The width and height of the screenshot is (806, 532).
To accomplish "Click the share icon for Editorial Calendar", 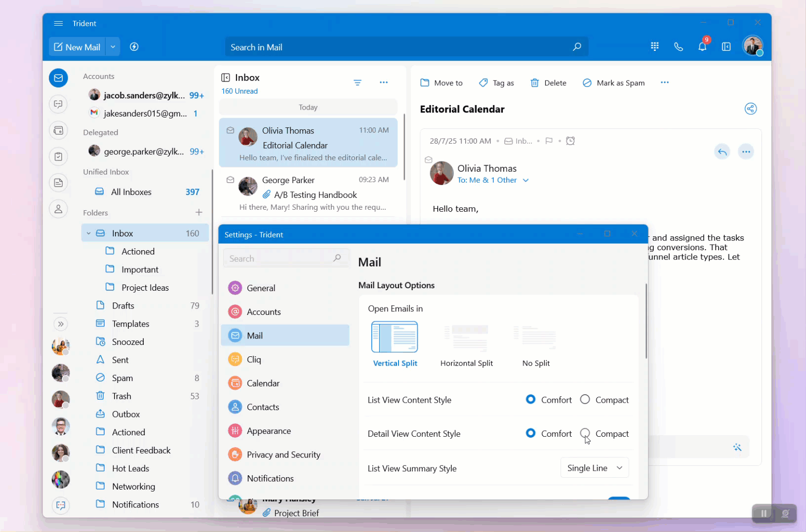I will pos(751,109).
